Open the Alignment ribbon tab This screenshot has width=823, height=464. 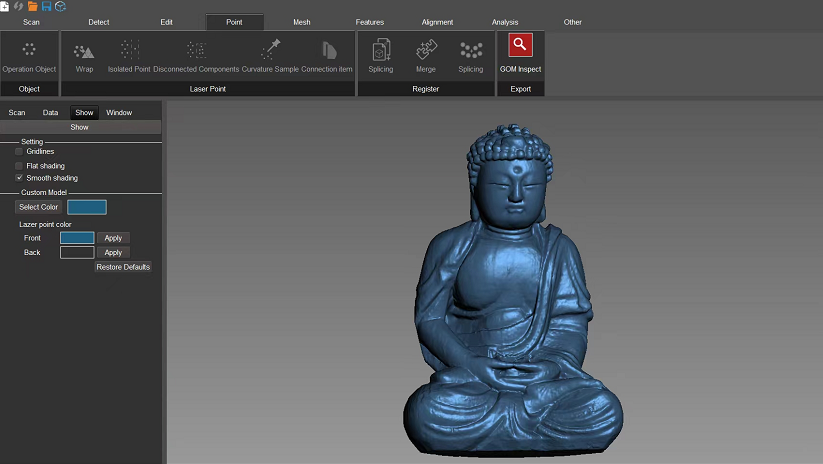pos(437,22)
